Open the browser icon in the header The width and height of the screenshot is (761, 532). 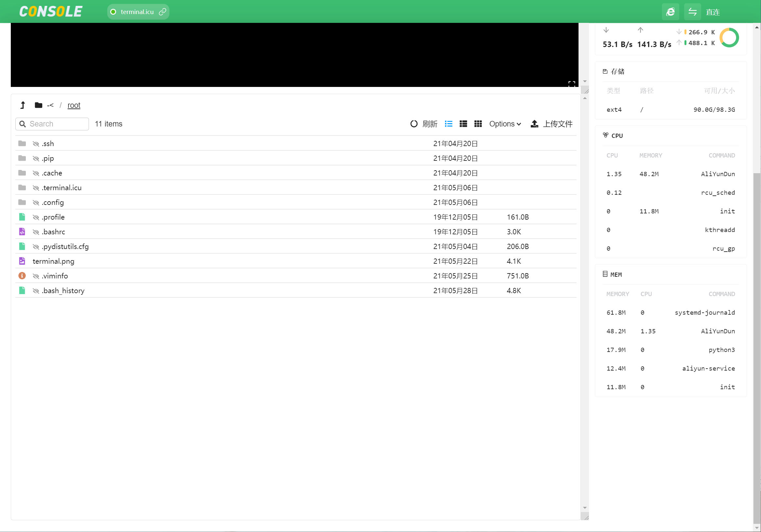click(670, 12)
